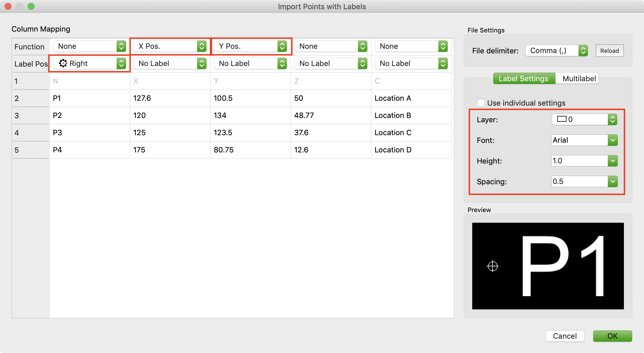Click the green OK button
The width and height of the screenshot is (644, 353).
click(x=612, y=336)
